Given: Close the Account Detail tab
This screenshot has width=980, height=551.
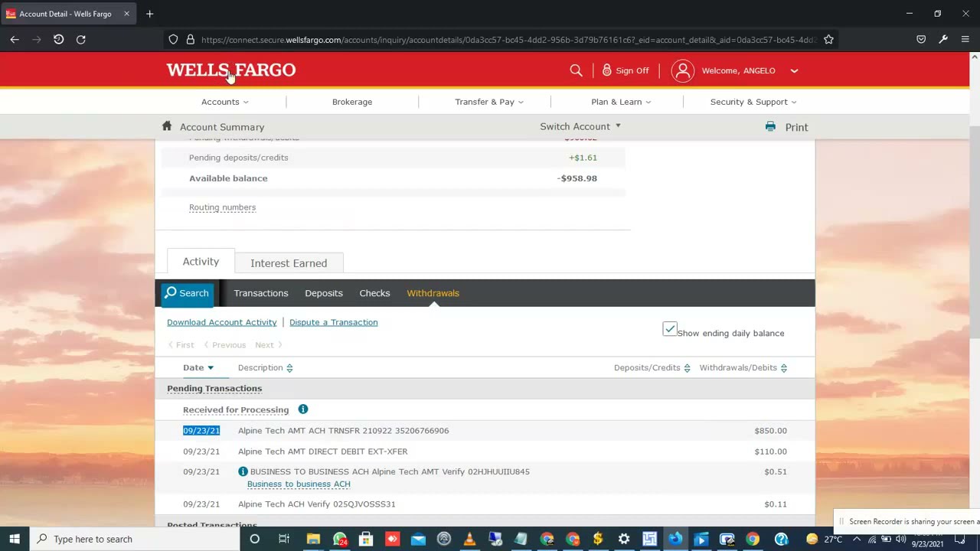Looking at the screenshot, I should point(127,14).
